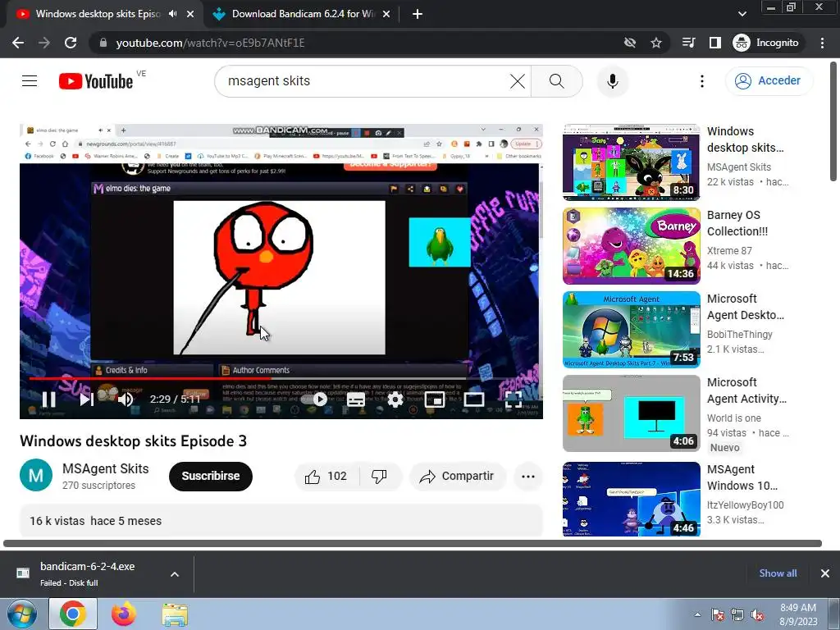The image size is (840, 630).
Task: Open Chrome three-dot menu
Action: (x=822, y=43)
